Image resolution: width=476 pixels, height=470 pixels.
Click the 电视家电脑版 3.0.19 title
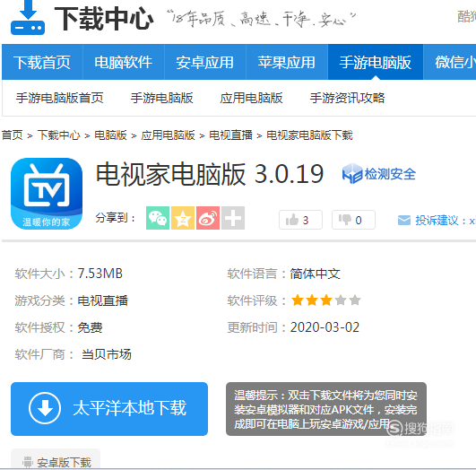210,174
